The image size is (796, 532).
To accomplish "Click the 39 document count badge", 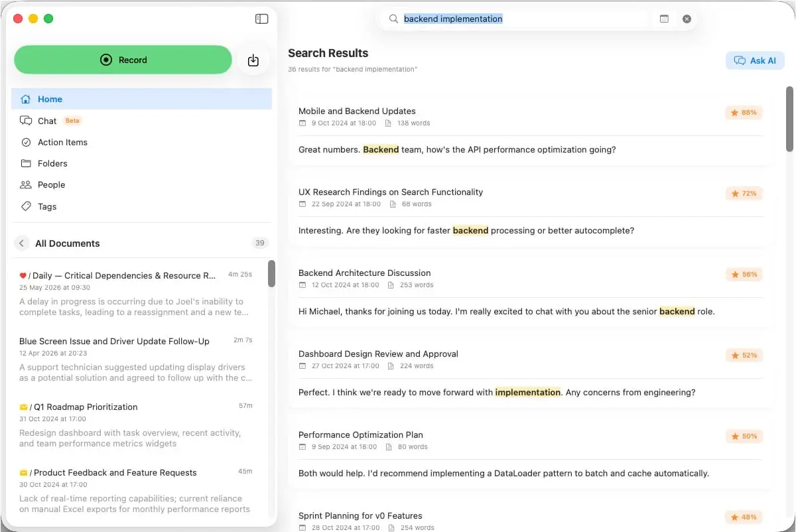I will point(260,243).
